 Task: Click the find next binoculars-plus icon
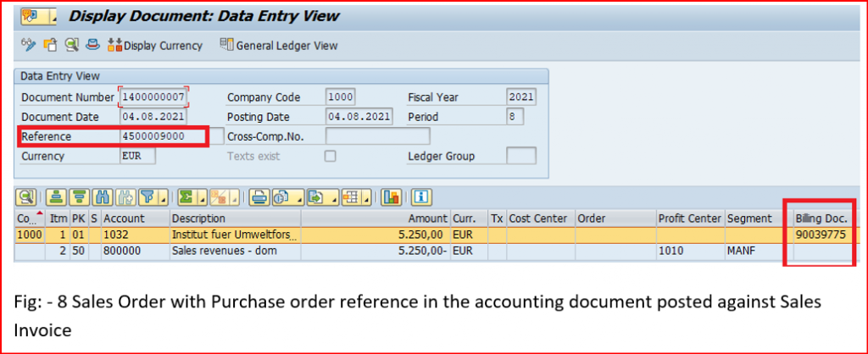124,196
